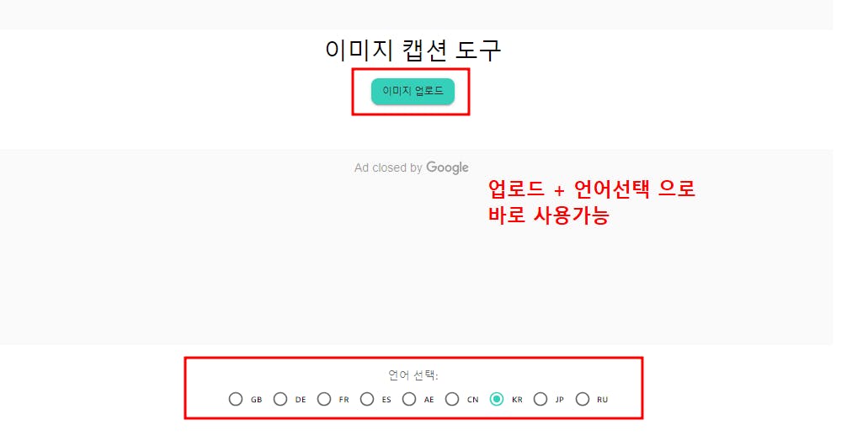Viewport: 868px width, 436px height.
Task: Choose the DE radio button
Action: coord(280,399)
